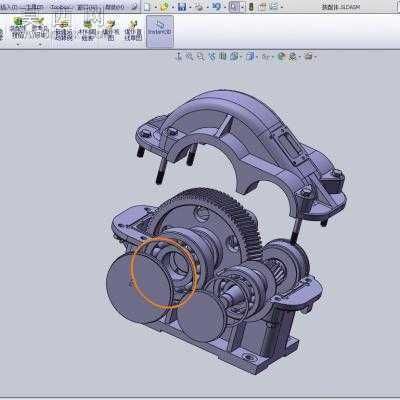Click the pin icon after the Help menu
This screenshot has width=400, height=400.
pyautogui.click(x=134, y=7)
